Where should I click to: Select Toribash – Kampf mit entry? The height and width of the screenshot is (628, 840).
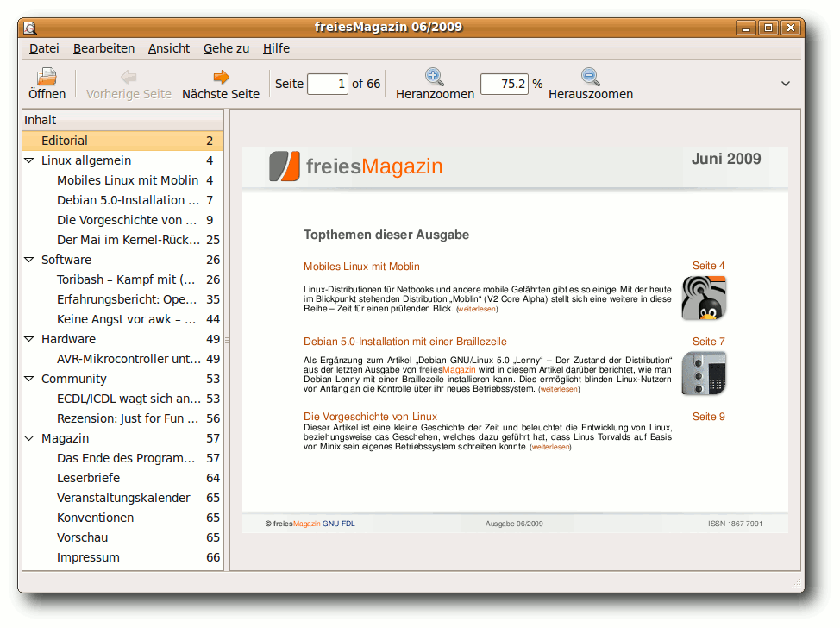[122, 279]
